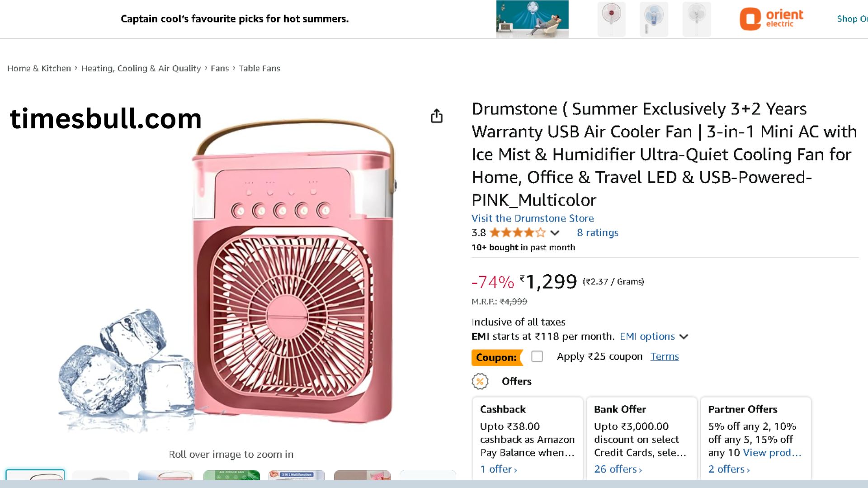The height and width of the screenshot is (488, 868).
Task: Open the red pedestal fan ad image
Action: (611, 19)
